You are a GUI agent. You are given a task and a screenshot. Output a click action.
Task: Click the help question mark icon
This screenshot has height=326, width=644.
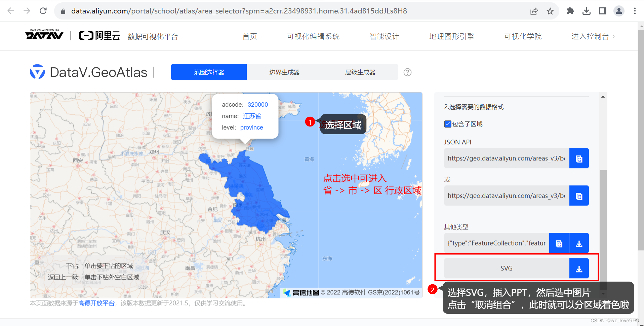coord(407,72)
